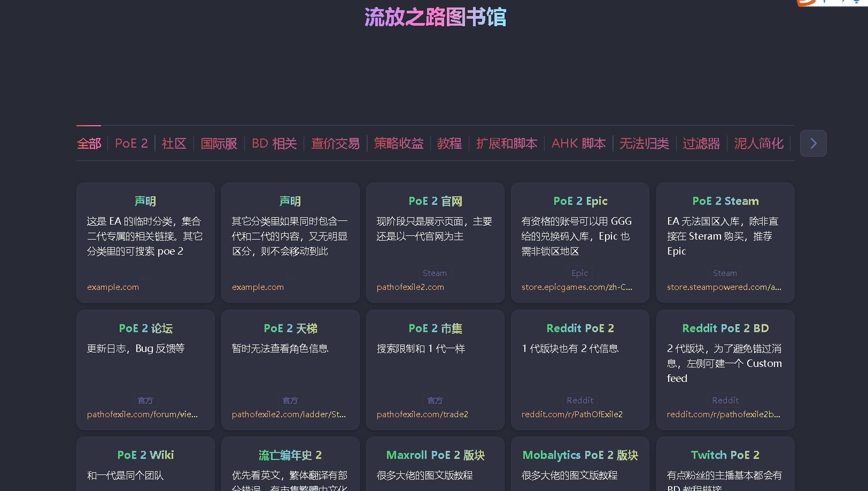
Task: Click the 流放之路图书馆 page title
Action: point(435,17)
